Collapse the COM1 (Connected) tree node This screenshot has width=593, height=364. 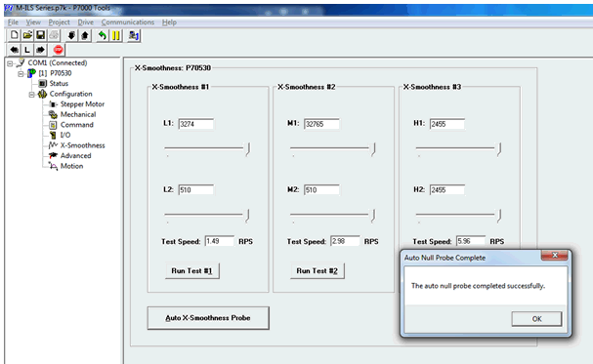click(x=10, y=63)
